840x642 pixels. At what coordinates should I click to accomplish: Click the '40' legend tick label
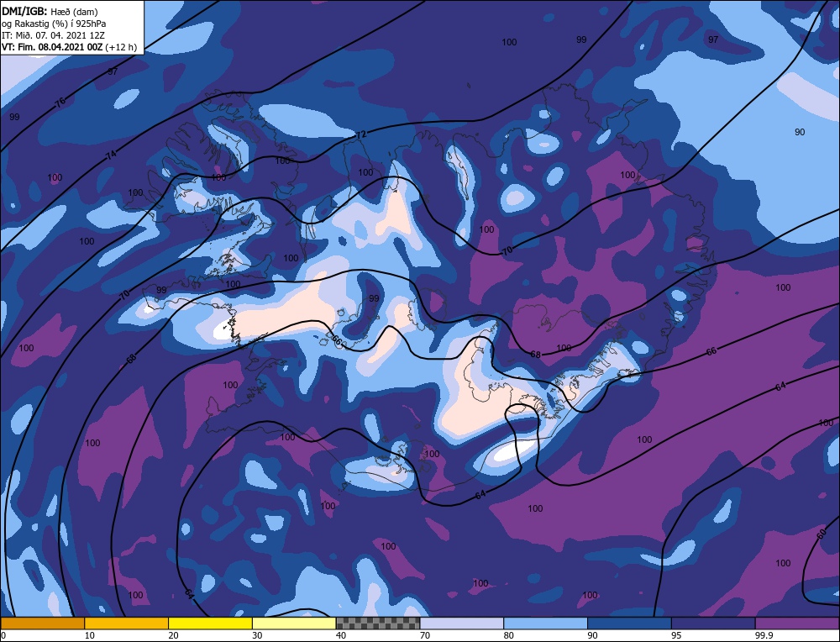click(x=341, y=635)
